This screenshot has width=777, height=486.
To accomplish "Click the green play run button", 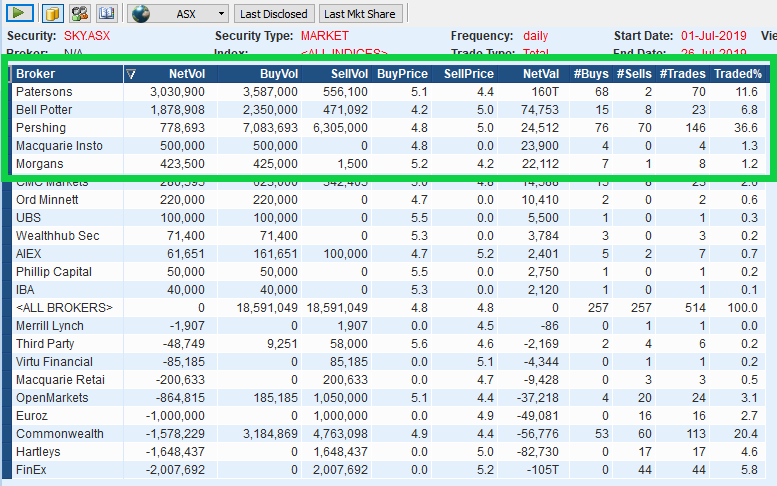I will tap(20, 13).
